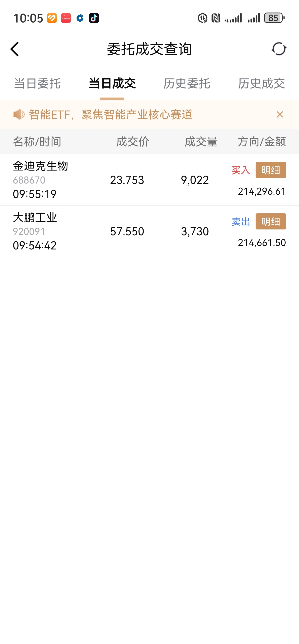Select the 当日成交 tab
299x644 pixels.
(x=112, y=83)
